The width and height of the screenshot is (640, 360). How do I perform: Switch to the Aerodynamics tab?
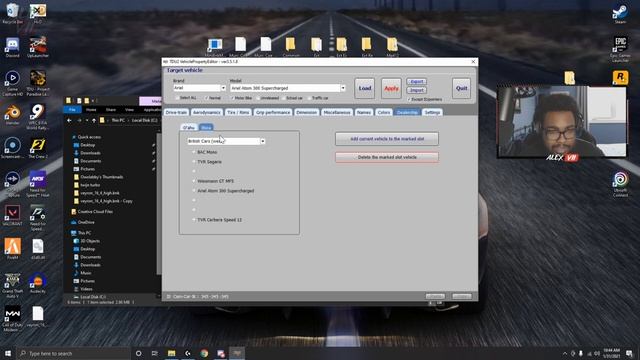[207, 112]
